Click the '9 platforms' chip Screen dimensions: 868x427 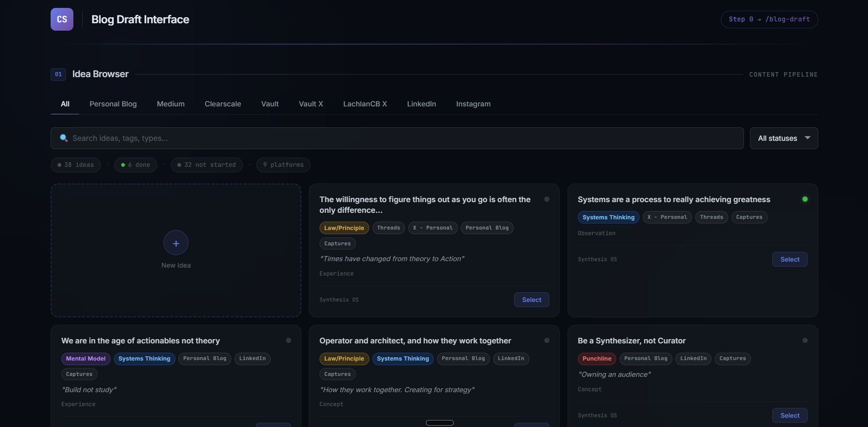pos(283,165)
